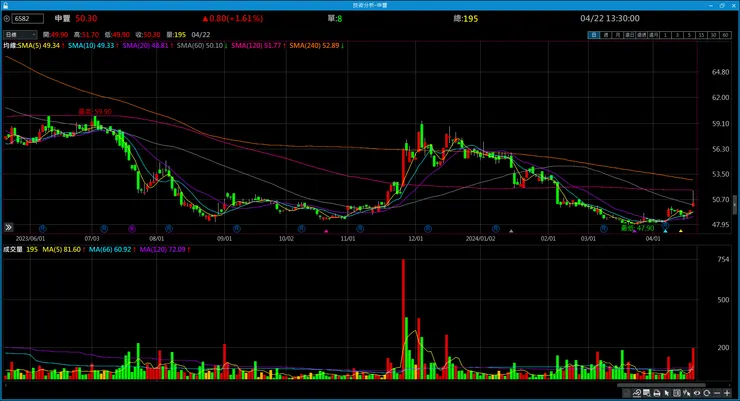Click the tallest red volume bar at 754

[403, 319]
